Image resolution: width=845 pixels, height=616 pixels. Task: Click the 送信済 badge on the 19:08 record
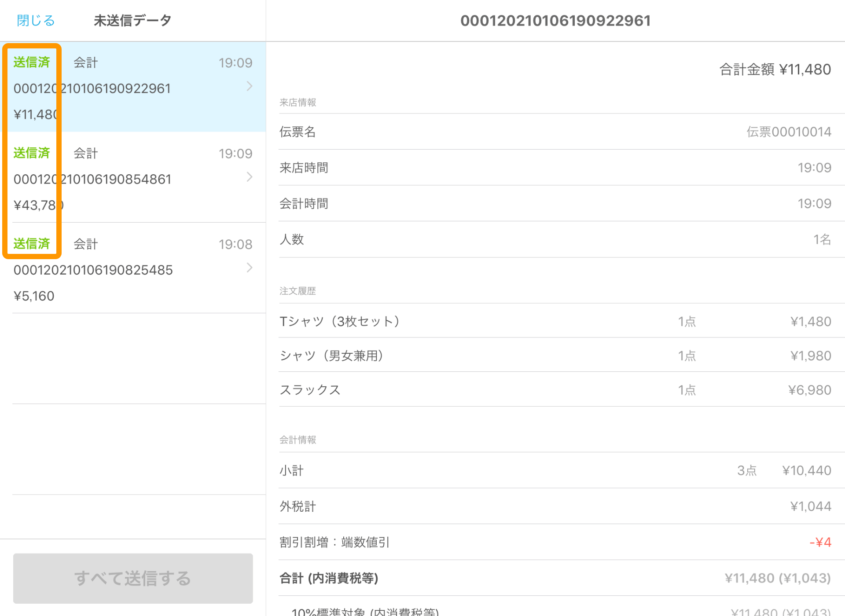(x=32, y=244)
